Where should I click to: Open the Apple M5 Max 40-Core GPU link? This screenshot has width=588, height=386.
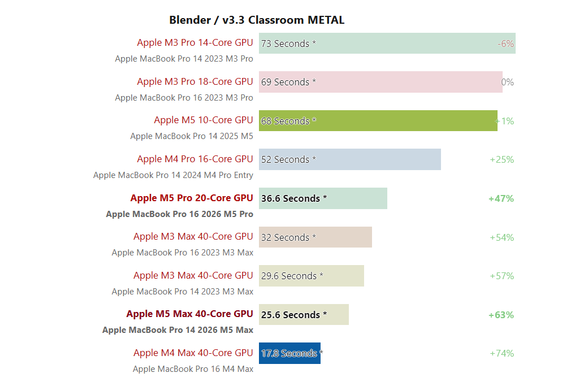(189, 314)
